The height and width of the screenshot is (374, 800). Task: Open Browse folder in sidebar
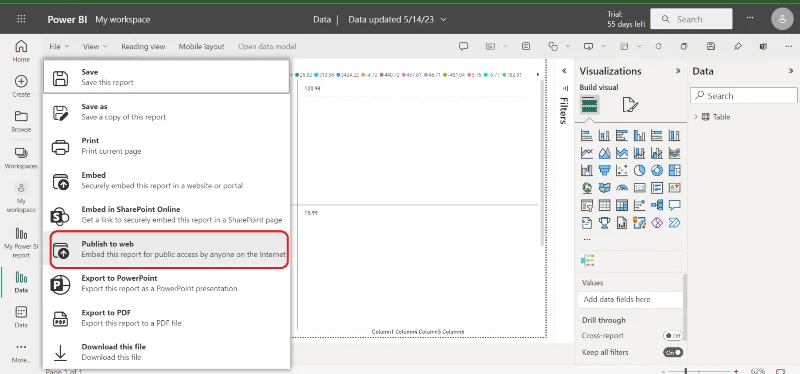coord(21,121)
